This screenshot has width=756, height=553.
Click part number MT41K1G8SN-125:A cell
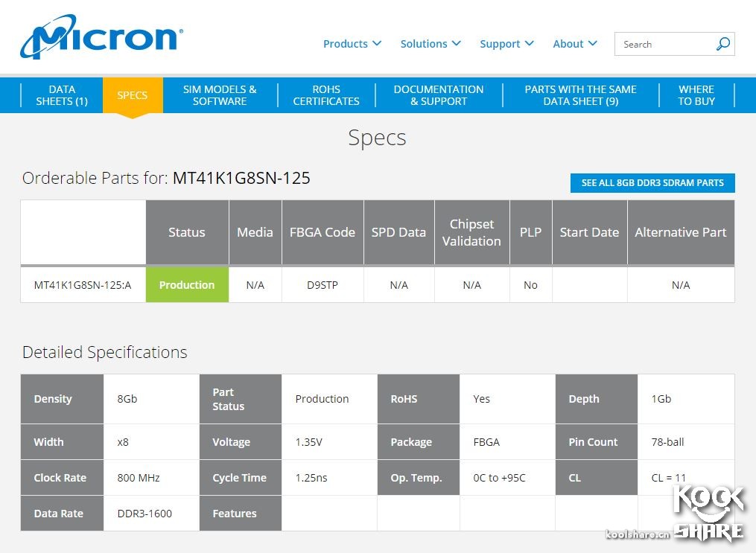[x=83, y=285]
